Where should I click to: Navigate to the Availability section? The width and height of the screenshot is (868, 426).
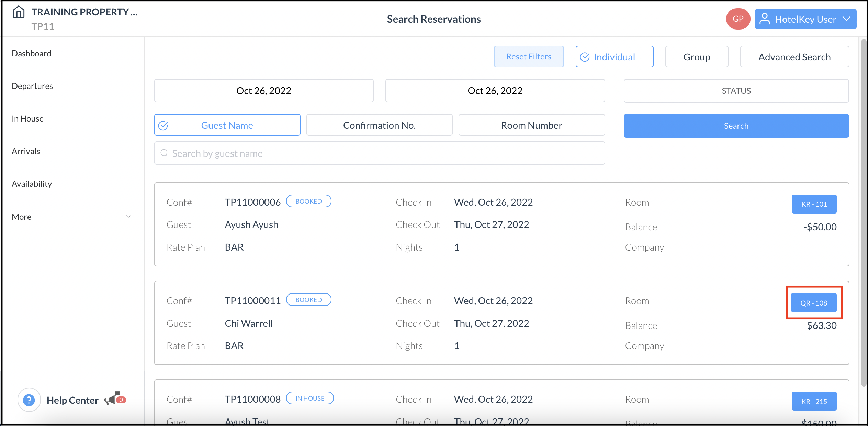[x=32, y=183]
